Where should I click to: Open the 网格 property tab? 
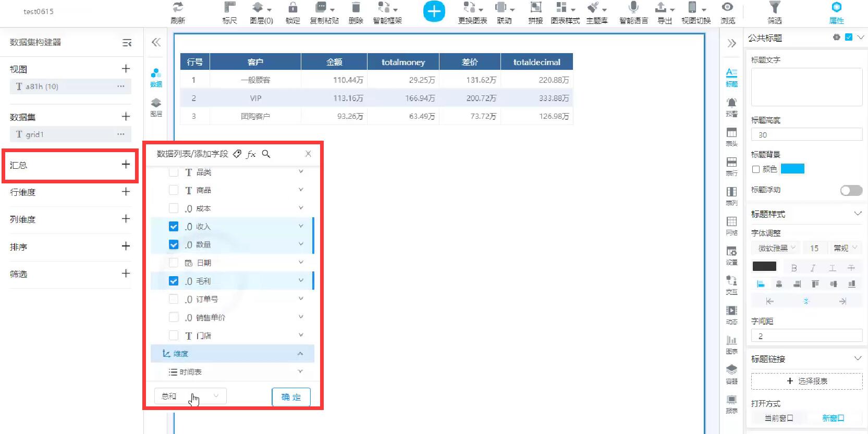click(732, 226)
